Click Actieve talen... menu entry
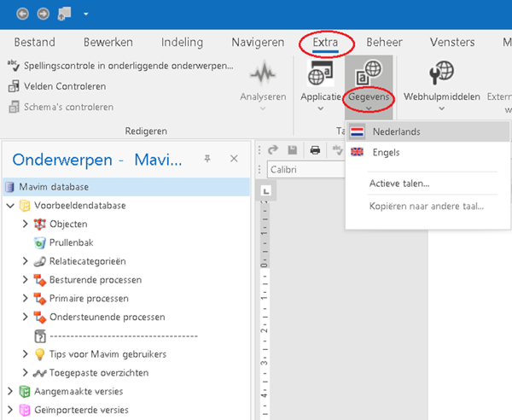The image size is (512, 420). point(399,183)
